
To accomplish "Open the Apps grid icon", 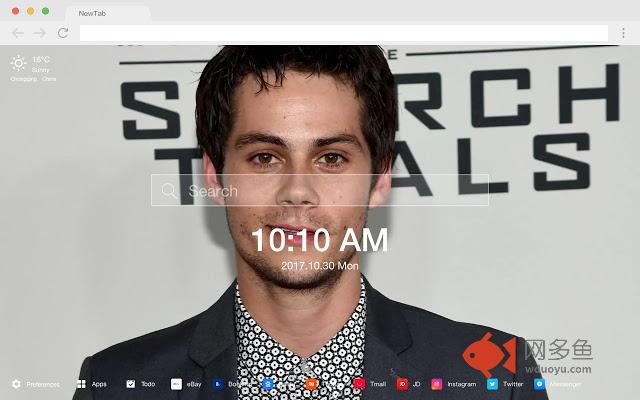I will [x=81, y=384].
